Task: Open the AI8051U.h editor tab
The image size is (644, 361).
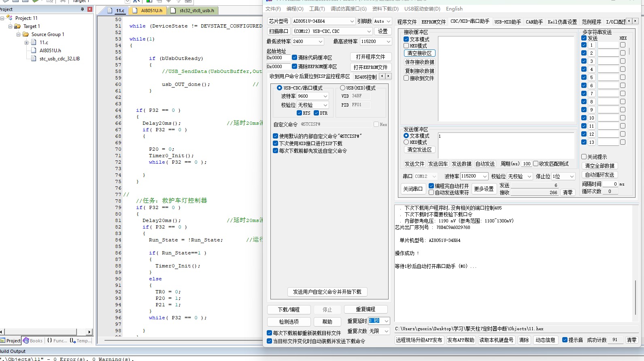Action: pos(151,11)
